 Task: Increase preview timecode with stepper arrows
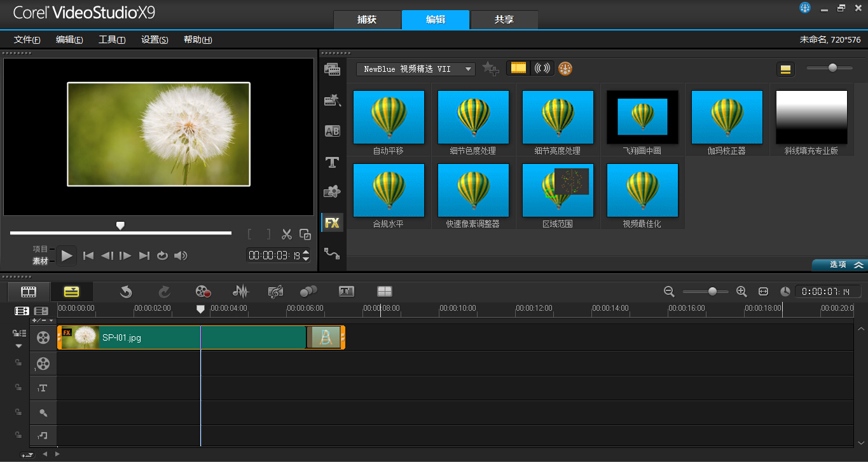pyautogui.click(x=306, y=252)
